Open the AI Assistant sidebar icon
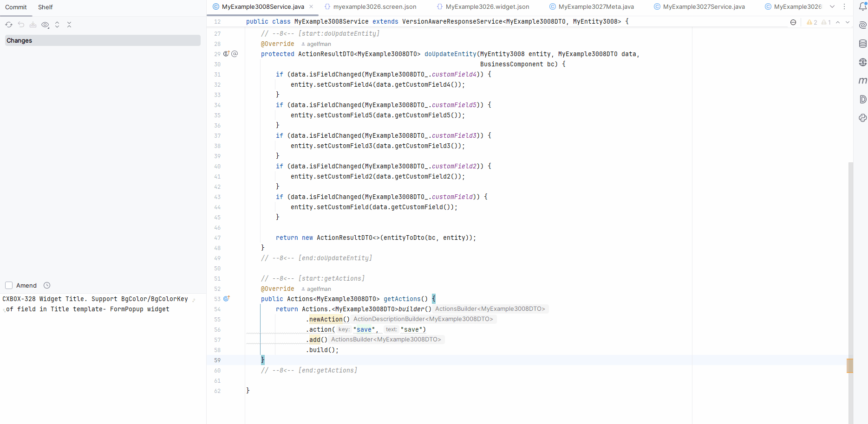This screenshot has width=868, height=424. tap(862, 25)
